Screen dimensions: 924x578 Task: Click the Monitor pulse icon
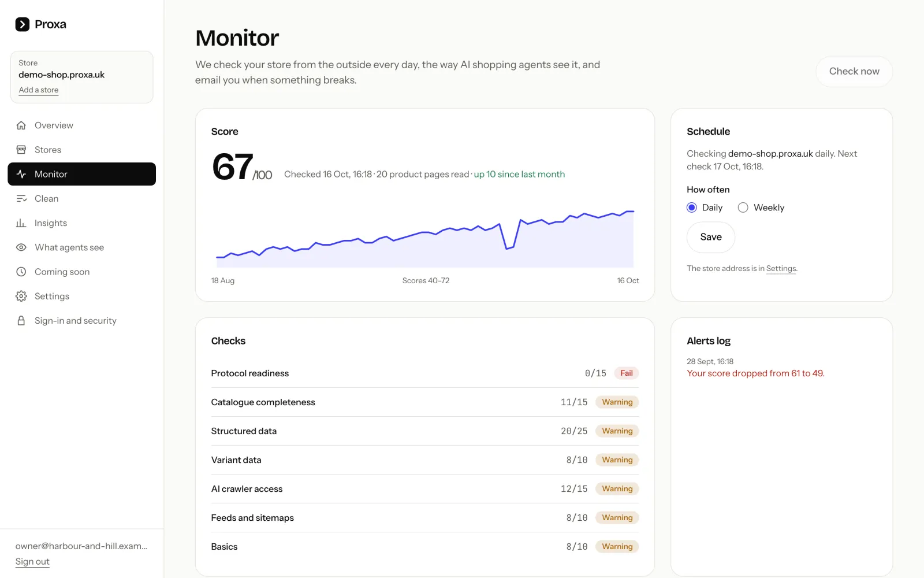(21, 174)
